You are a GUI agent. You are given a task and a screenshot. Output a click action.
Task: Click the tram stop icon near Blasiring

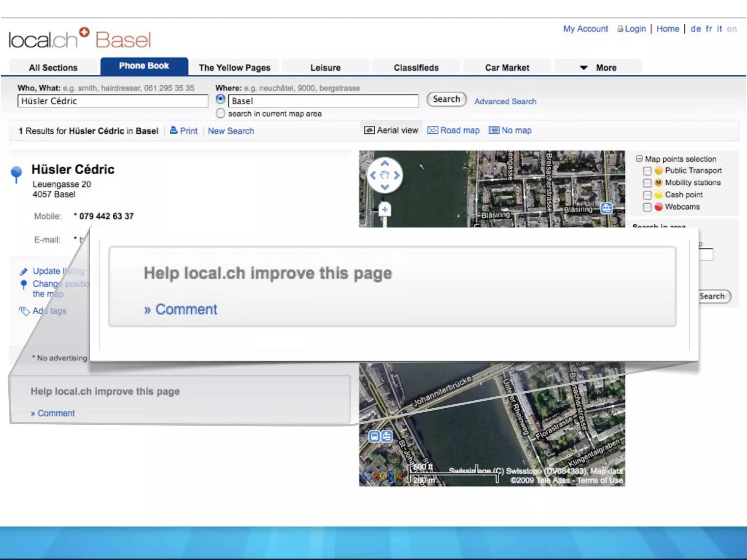coord(606,208)
